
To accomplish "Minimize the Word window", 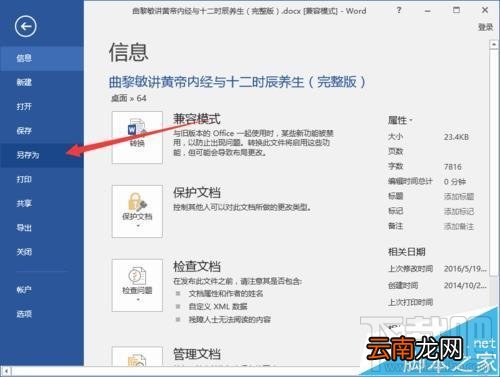I will coord(428,11).
